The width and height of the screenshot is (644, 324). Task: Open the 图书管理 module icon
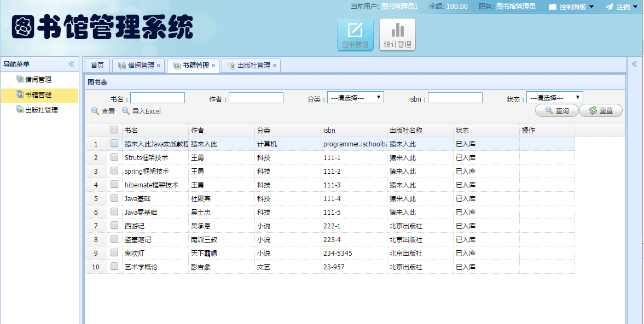(x=355, y=33)
